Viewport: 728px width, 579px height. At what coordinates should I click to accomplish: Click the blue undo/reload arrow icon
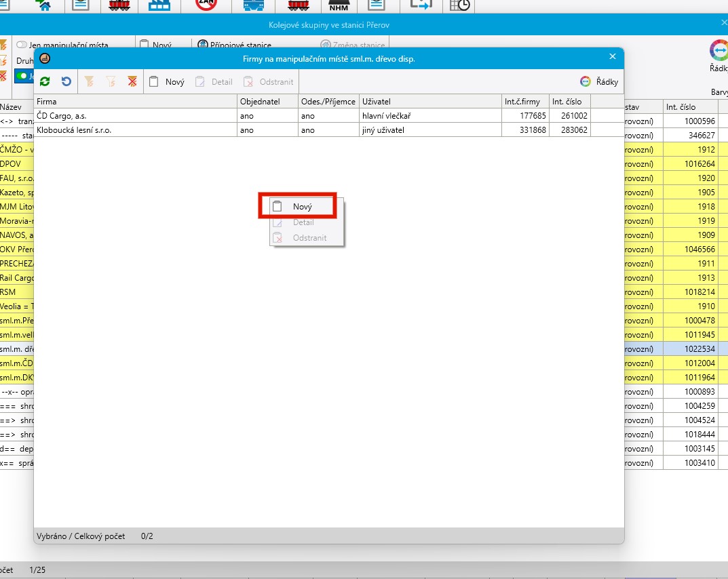tap(66, 81)
